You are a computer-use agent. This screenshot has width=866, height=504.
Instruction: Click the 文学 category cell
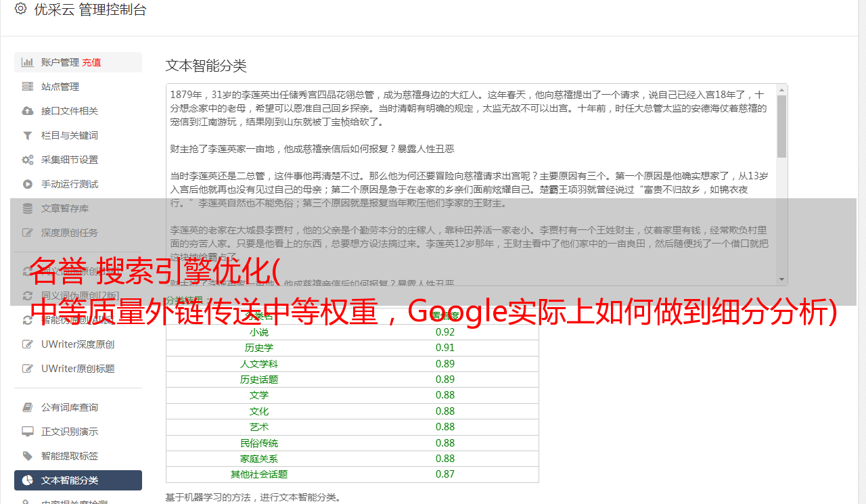(x=259, y=395)
